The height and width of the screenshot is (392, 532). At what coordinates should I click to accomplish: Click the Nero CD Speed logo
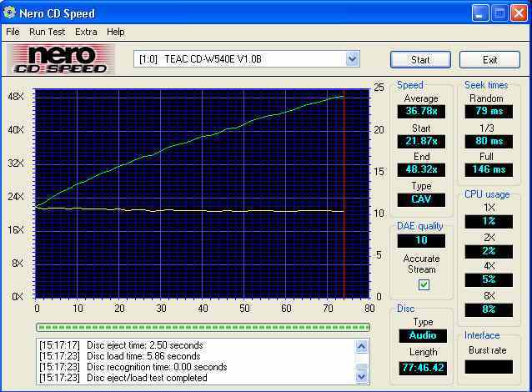coord(61,59)
